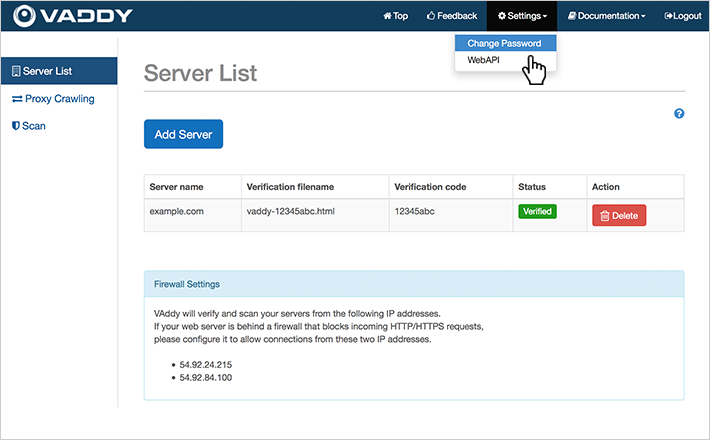Viewport: 710px width, 440px height.
Task: Click the shield icon beside Scan
Action: coord(16,126)
